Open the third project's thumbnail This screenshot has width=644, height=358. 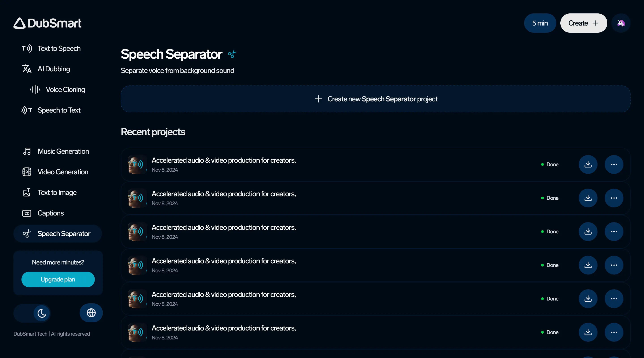pyautogui.click(x=137, y=232)
